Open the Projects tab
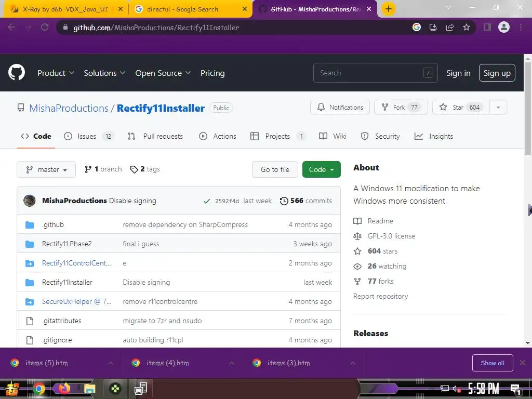The height and width of the screenshot is (399, 532). (x=277, y=136)
